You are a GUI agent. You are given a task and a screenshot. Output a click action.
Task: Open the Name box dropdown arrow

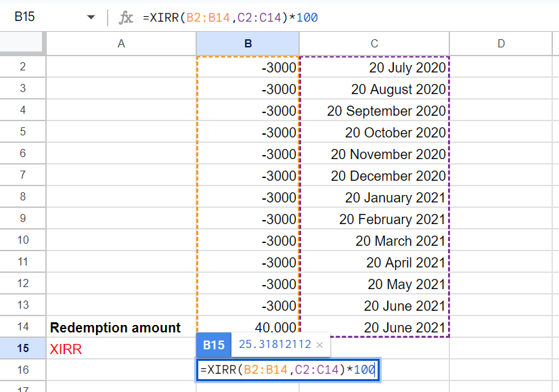coord(91,18)
